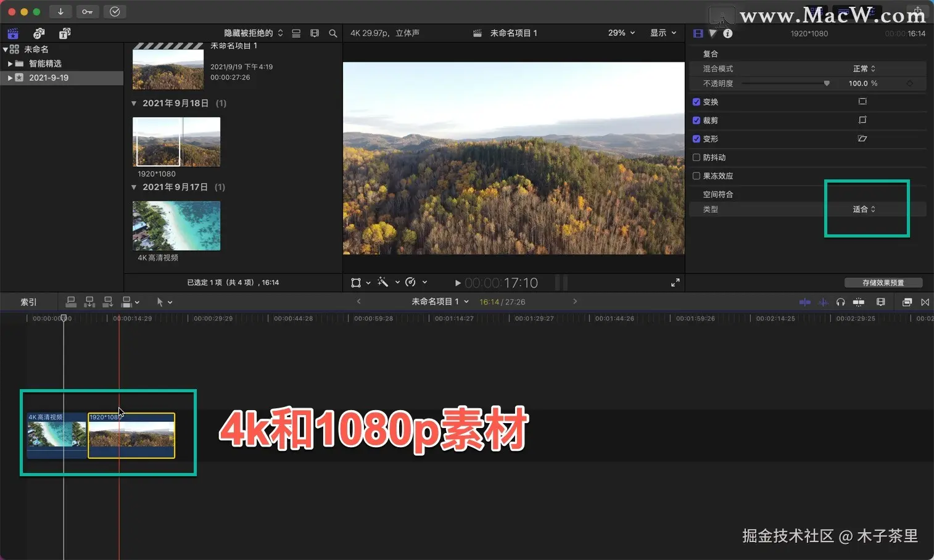Click the 存储效果预置 button

[x=883, y=282]
